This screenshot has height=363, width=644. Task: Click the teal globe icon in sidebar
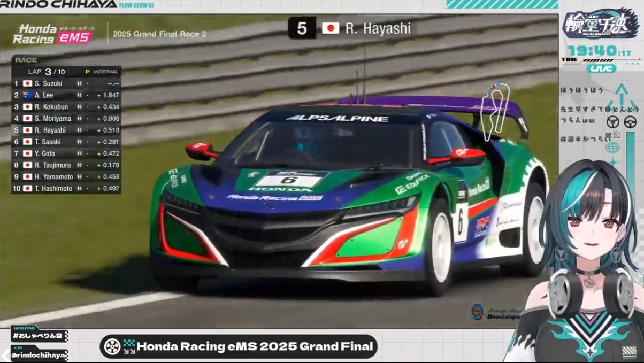612,148
